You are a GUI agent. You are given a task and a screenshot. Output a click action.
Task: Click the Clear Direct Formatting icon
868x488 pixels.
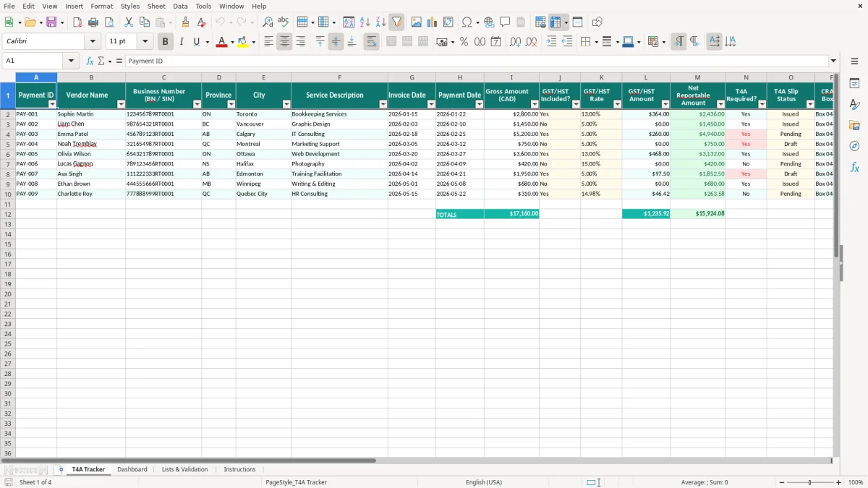(201, 22)
